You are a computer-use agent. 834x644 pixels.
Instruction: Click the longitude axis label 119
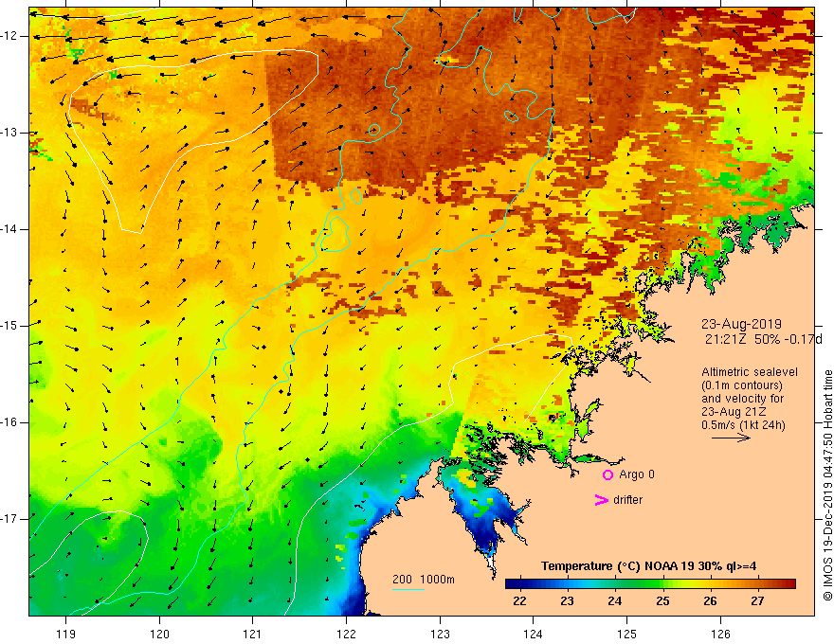tap(66, 634)
